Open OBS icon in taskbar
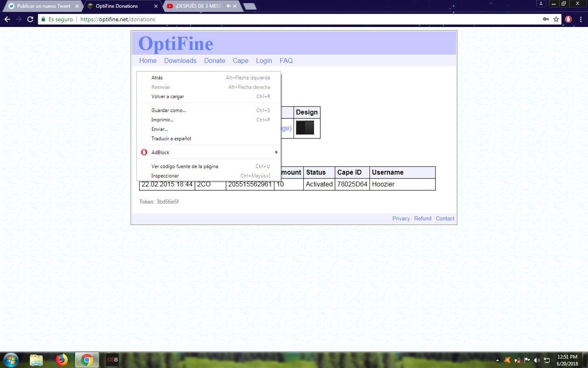This screenshot has width=588, height=368. 112,360
